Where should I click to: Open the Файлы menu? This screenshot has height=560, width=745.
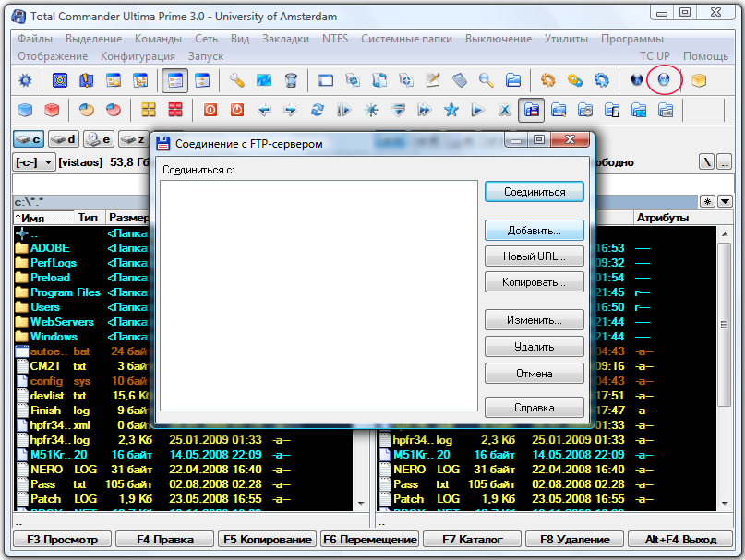tap(35, 39)
